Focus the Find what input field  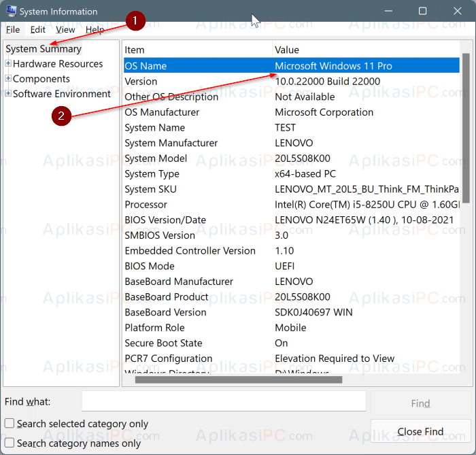(224, 401)
